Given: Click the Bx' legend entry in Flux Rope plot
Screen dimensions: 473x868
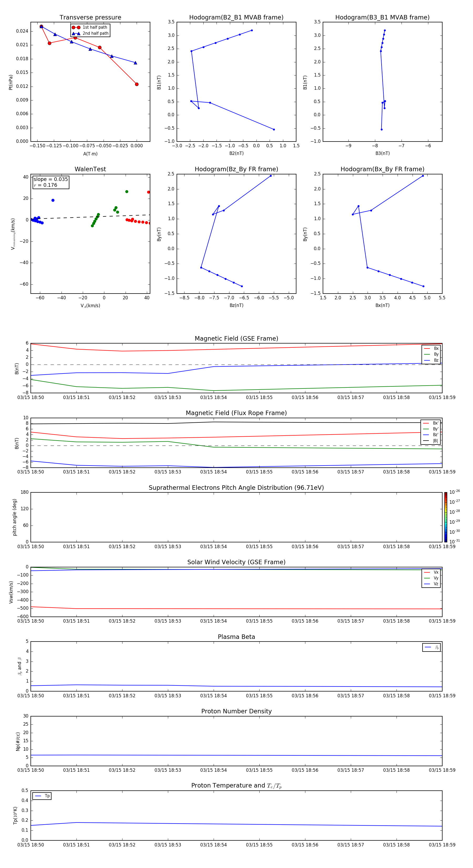Looking at the screenshot, I should click(431, 423).
